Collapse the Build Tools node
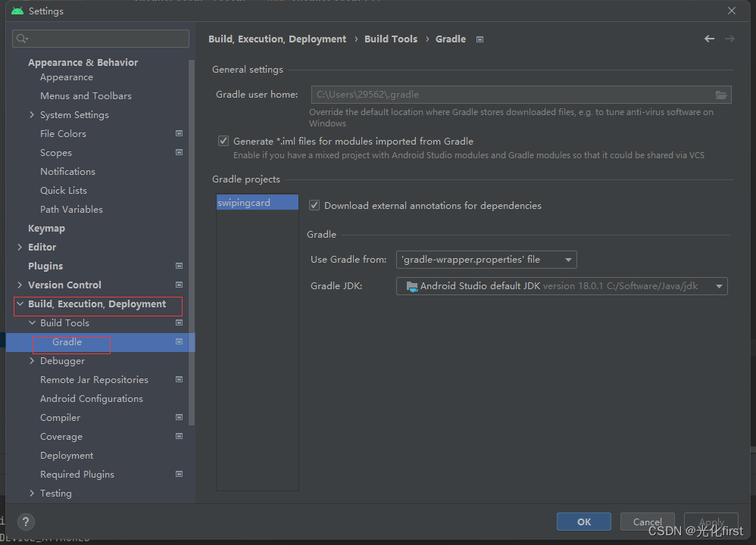This screenshot has height=545, width=756. point(32,323)
